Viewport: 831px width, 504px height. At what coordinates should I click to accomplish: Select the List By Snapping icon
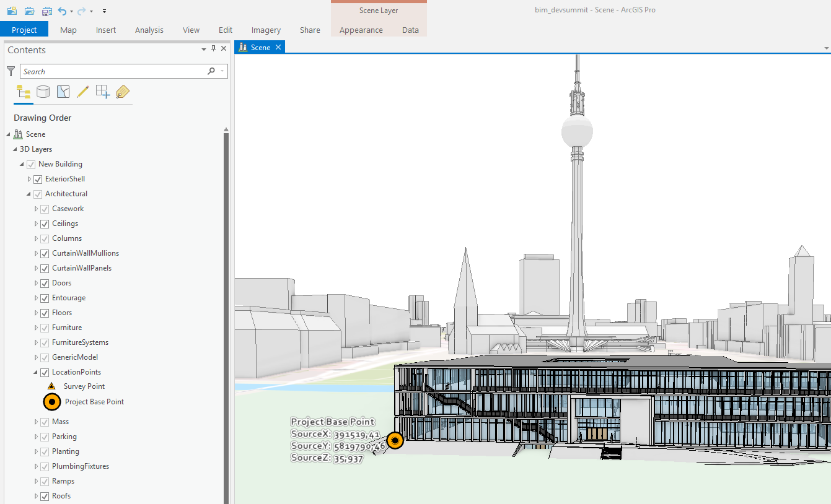coord(102,91)
